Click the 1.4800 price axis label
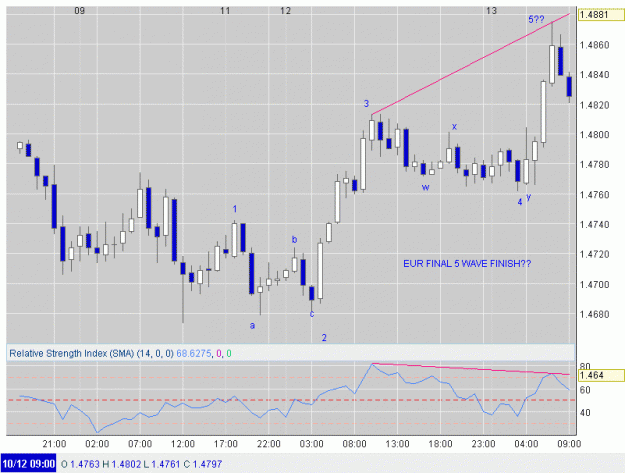Image resolution: width=625 pixels, height=473 pixels. coord(594,135)
